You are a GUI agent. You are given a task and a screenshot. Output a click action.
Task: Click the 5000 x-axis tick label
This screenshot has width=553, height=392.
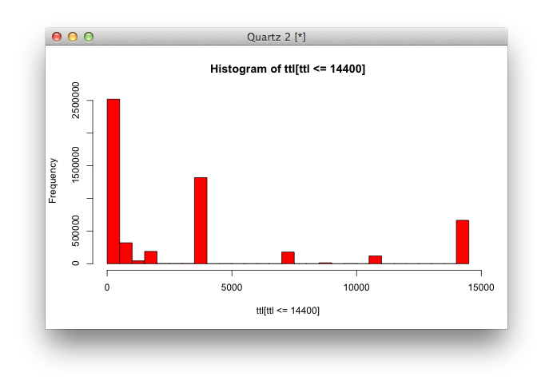coord(232,286)
